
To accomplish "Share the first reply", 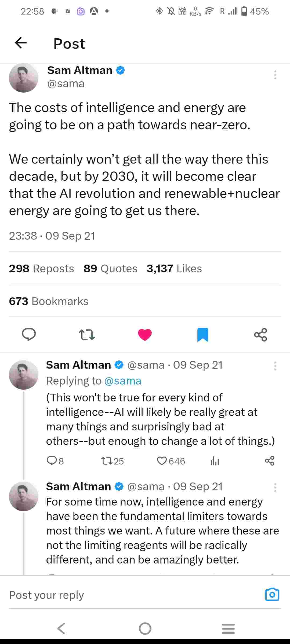I will [270, 461].
